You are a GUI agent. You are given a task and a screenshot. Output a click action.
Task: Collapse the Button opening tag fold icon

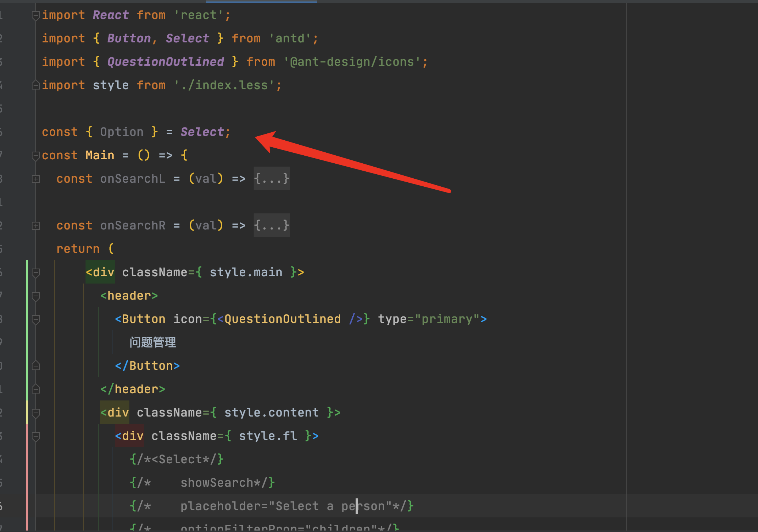point(35,320)
